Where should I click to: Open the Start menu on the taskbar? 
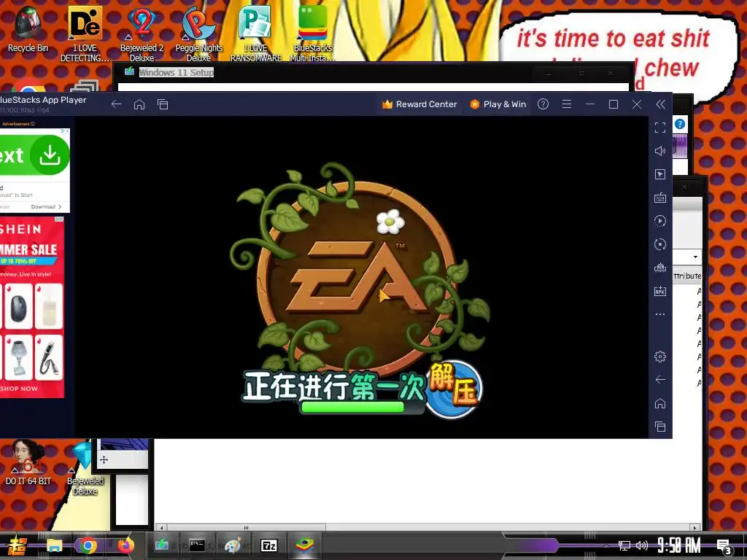(17, 545)
